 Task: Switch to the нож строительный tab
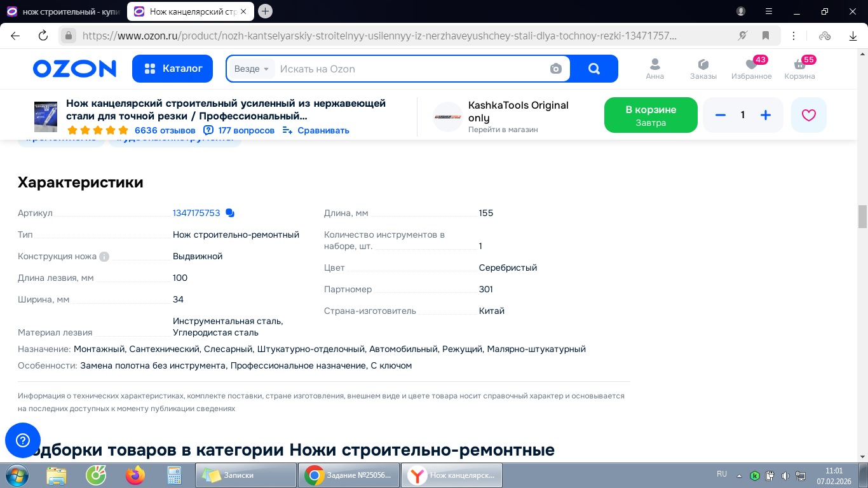point(62,11)
